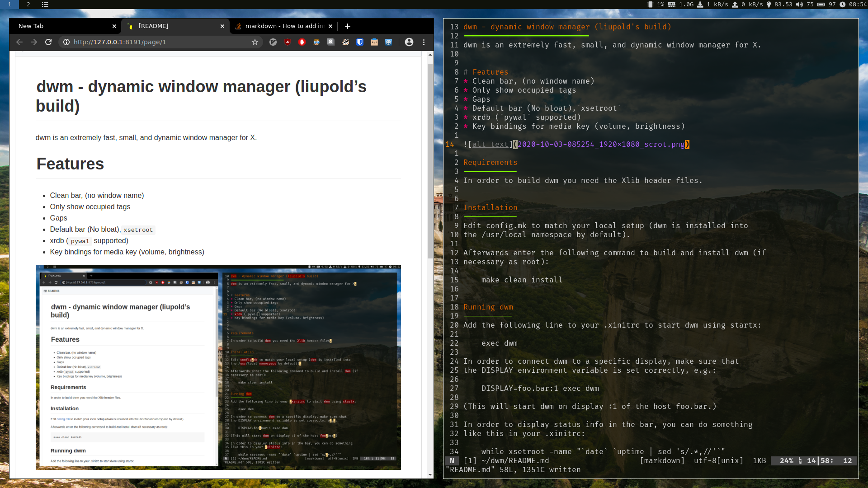Close the README browser tab
Screen dimensions: 868x488
point(222,26)
